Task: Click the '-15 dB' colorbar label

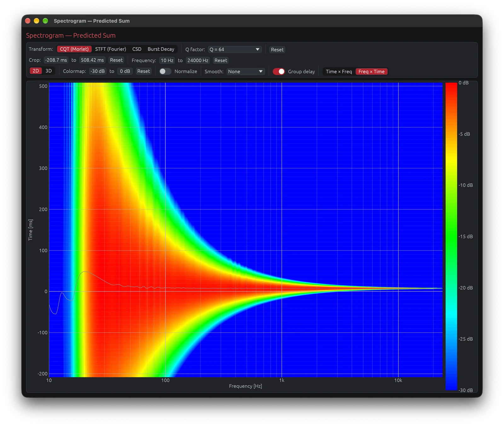Action: (466, 236)
